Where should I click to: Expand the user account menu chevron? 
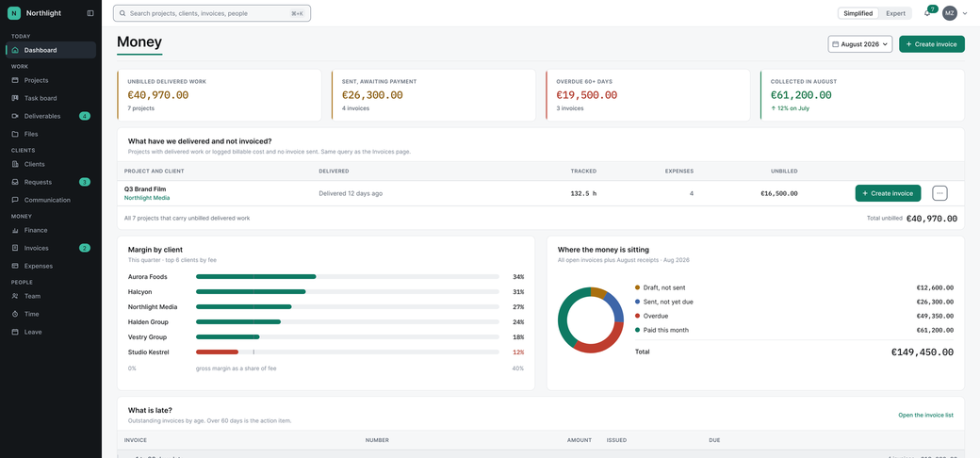(x=964, y=13)
